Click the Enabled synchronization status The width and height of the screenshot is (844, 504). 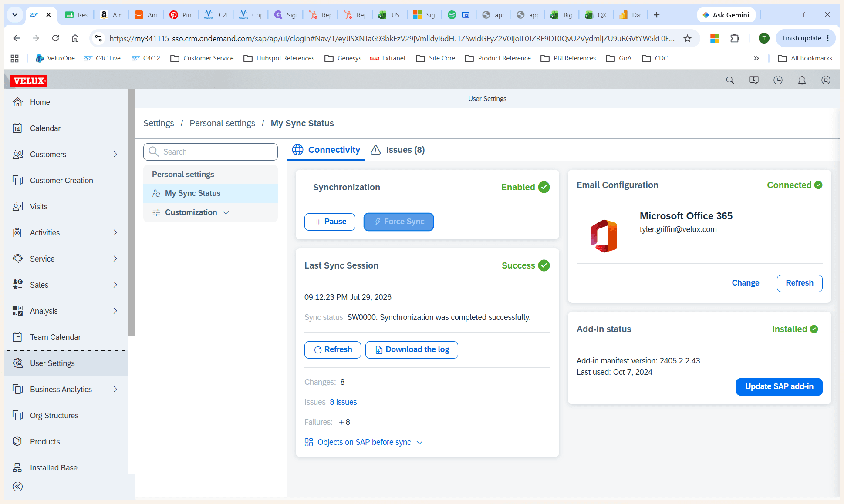coord(525,187)
